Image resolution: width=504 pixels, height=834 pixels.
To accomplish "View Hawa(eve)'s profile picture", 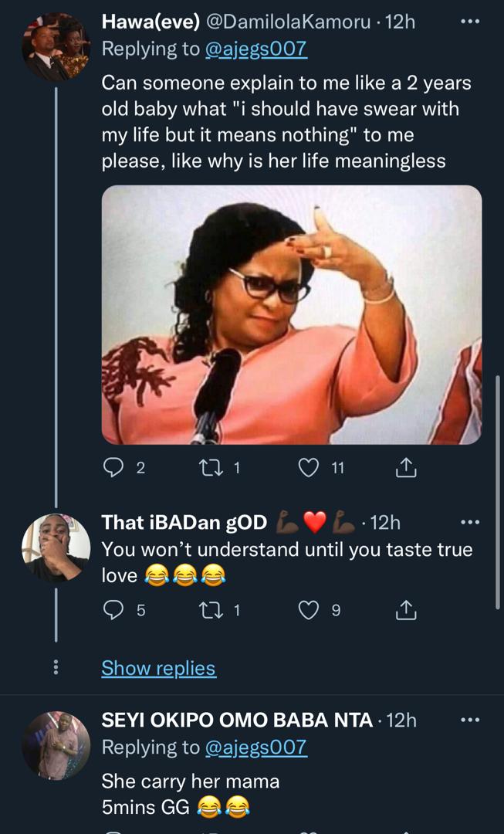I will point(56,47).
